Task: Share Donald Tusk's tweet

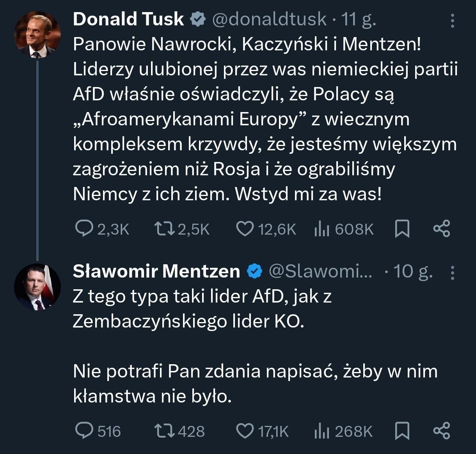Action: coord(442,229)
